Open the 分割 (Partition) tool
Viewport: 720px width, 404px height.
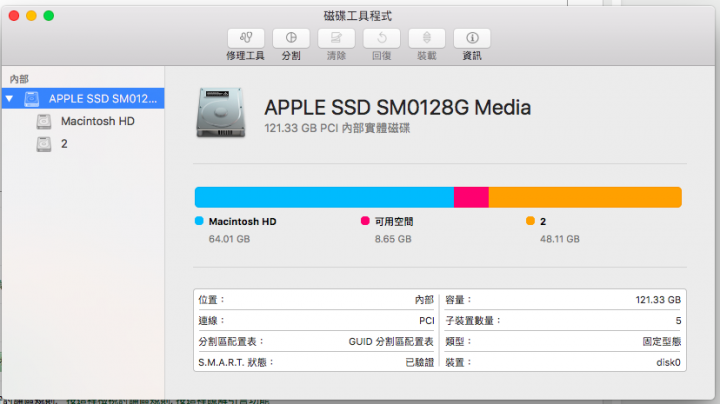pos(291,38)
